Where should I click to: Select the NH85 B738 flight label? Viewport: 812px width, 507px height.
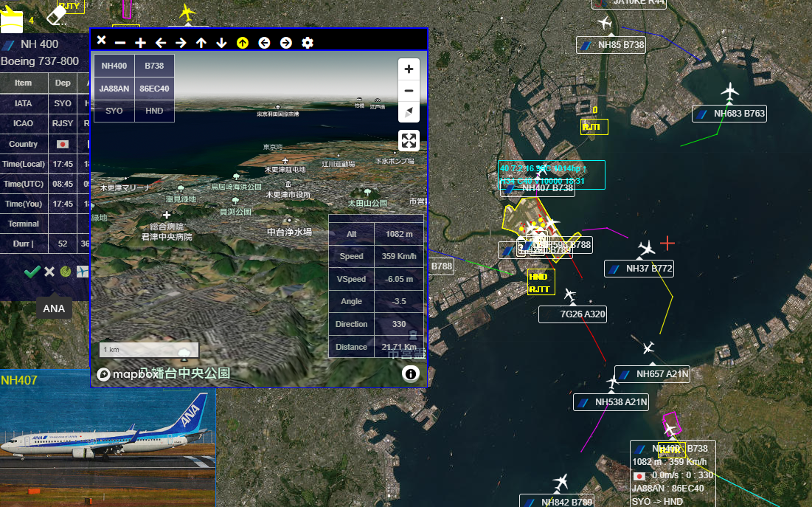point(611,45)
